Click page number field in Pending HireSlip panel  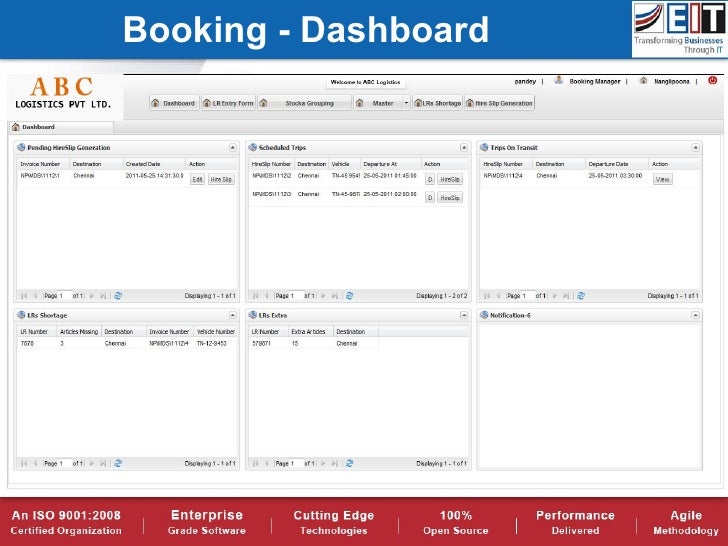65,296
